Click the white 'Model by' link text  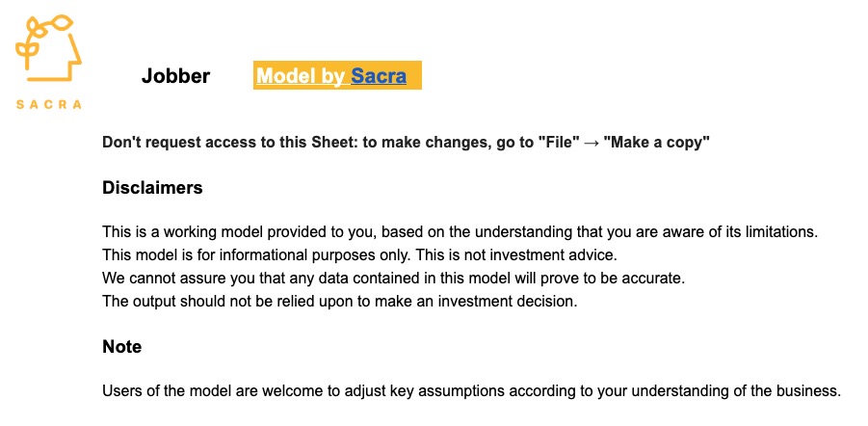click(302, 76)
